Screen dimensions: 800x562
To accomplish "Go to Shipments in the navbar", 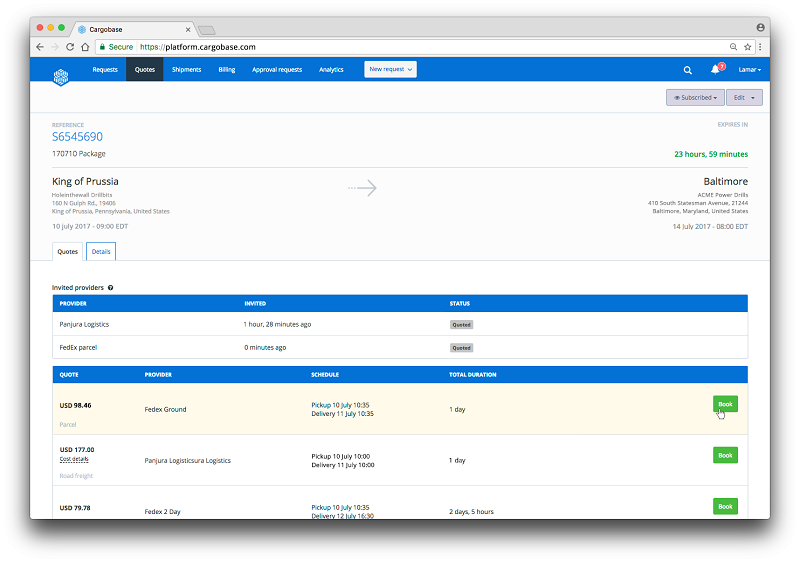I will (x=186, y=70).
